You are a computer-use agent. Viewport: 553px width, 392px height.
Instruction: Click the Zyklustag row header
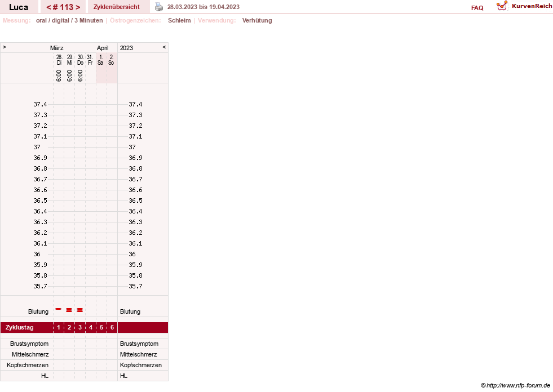click(x=19, y=327)
